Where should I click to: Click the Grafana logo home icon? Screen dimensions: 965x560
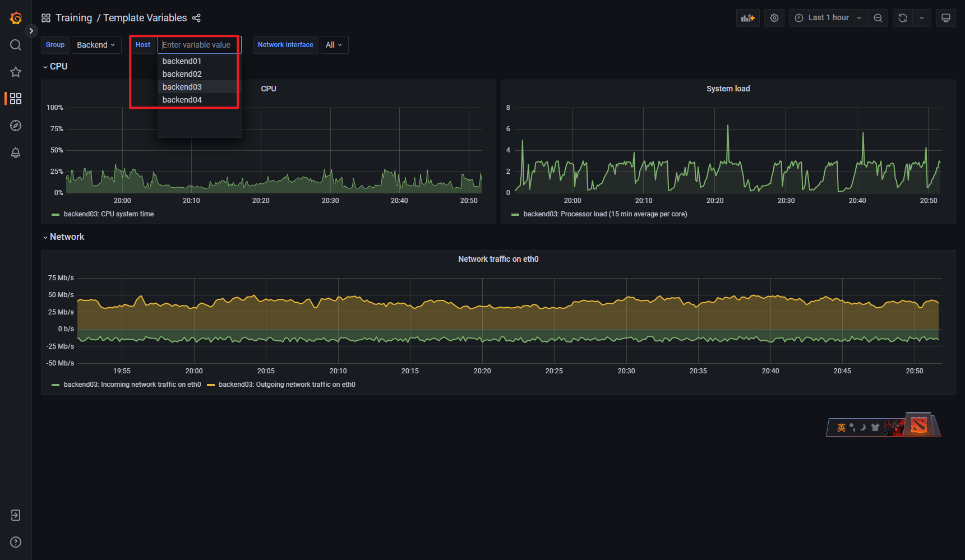[x=16, y=18]
